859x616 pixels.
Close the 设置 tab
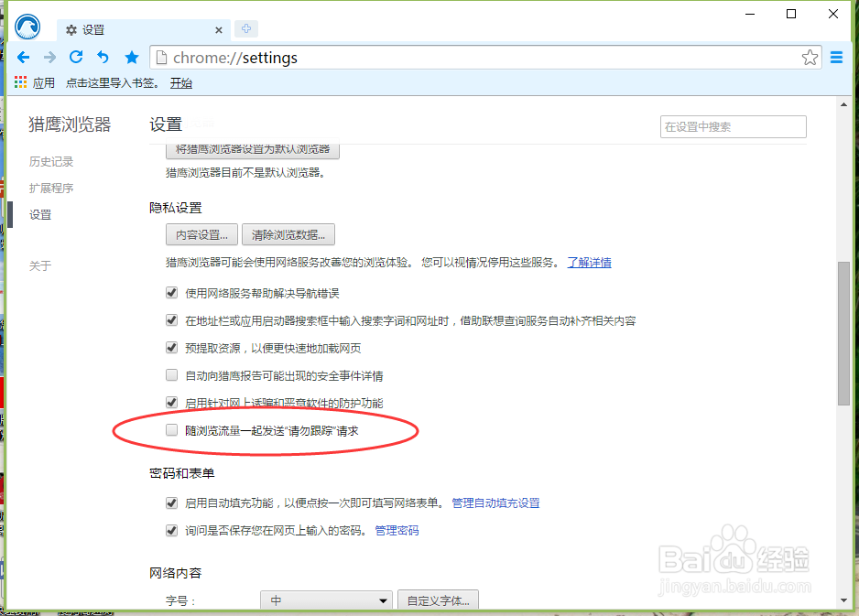(219, 30)
